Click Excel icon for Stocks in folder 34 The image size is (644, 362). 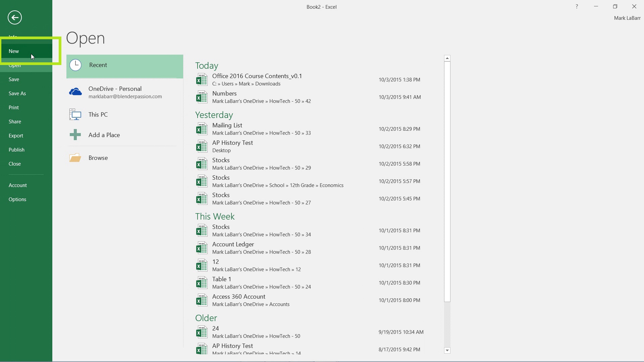pos(202,231)
